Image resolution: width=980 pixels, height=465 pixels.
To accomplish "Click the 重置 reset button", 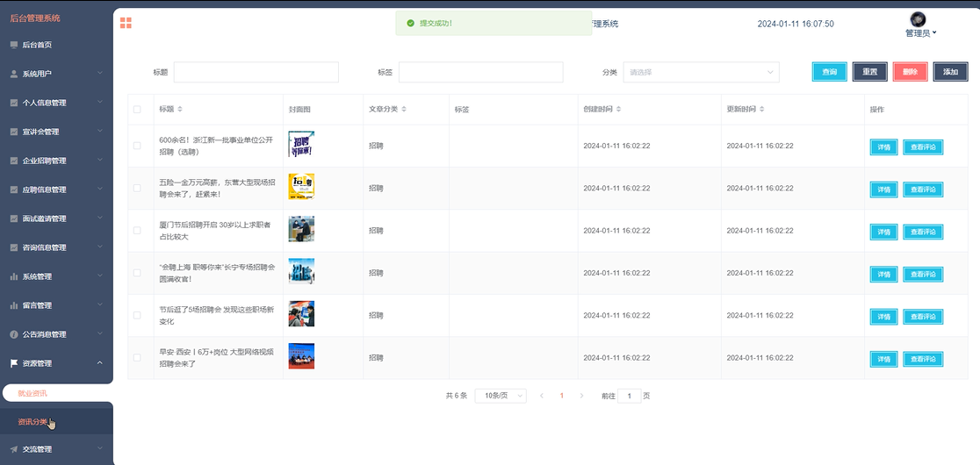I will (870, 72).
